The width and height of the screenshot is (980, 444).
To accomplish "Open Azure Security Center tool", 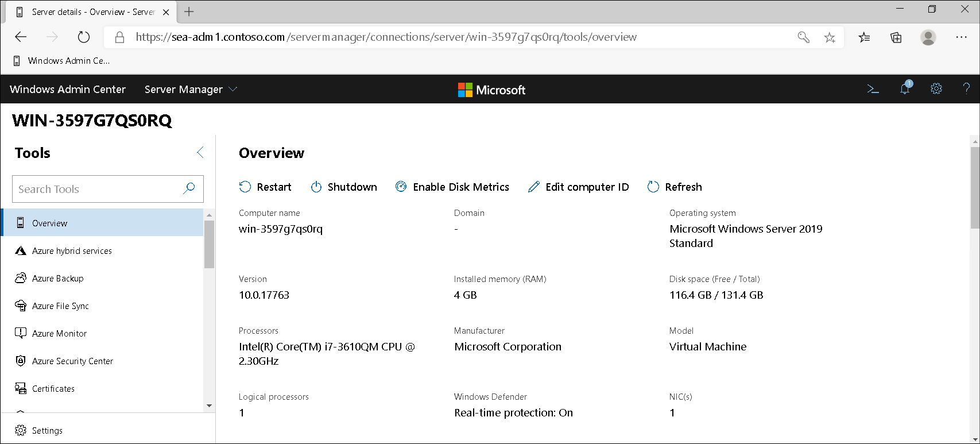I will [x=103, y=361].
